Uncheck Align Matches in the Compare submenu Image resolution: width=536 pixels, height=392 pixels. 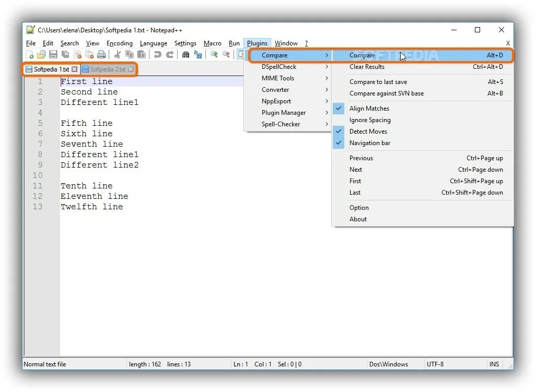click(x=369, y=108)
